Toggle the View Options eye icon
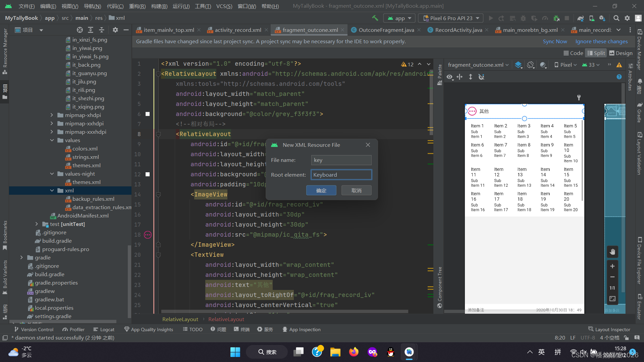This screenshot has height=362, width=644. (449, 77)
